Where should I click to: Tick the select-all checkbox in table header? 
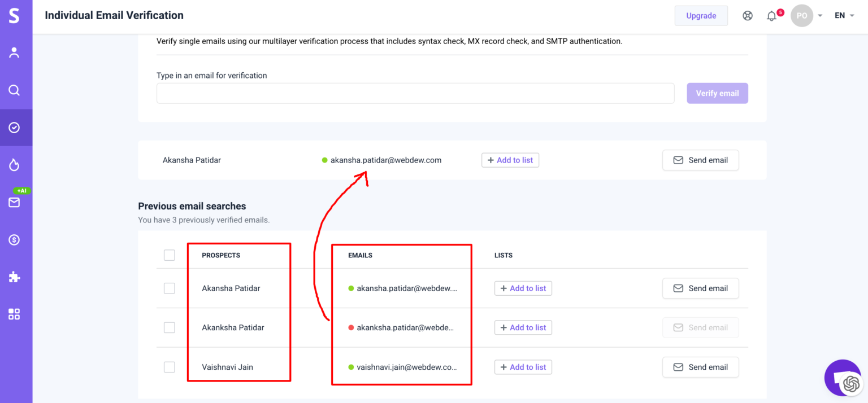[170, 255]
